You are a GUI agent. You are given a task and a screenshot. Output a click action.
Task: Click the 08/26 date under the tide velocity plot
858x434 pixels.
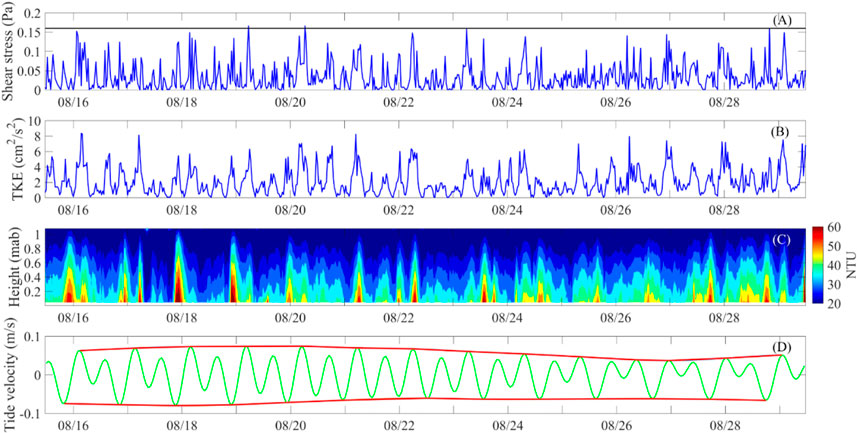(616, 424)
